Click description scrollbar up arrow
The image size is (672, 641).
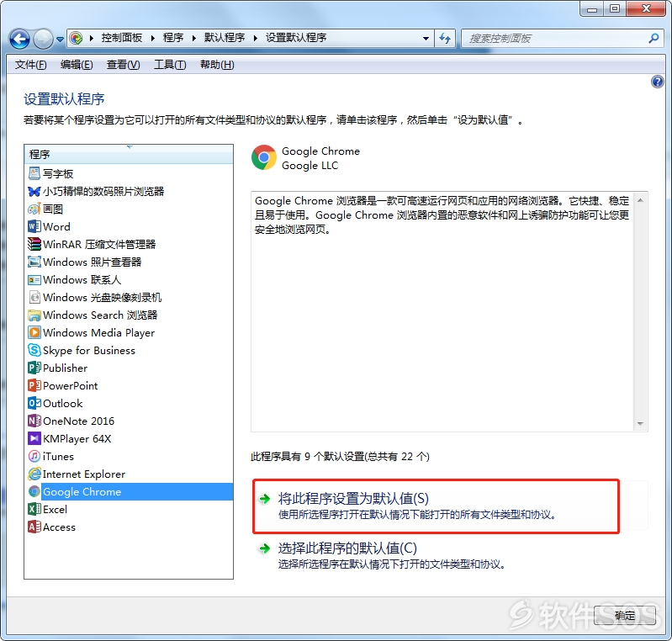(640, 200)
